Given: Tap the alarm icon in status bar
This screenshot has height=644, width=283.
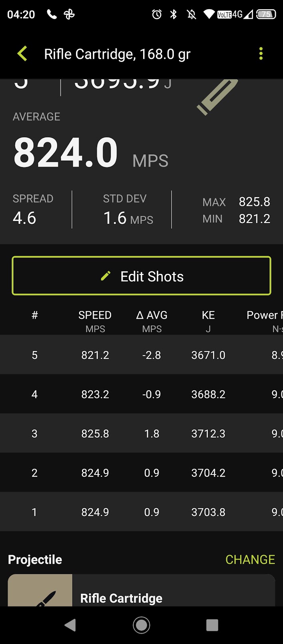Looking at the screenshot, I should [157, 14].
